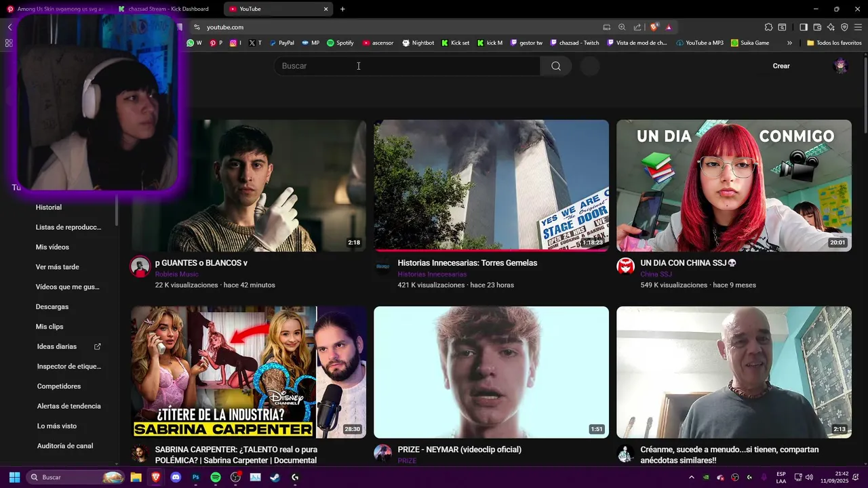The width and height of the screenshot is (868, 488).
Task: Switch to chazsad Stream Kick Dashboard tab
Action: click(x=166, y=9)
